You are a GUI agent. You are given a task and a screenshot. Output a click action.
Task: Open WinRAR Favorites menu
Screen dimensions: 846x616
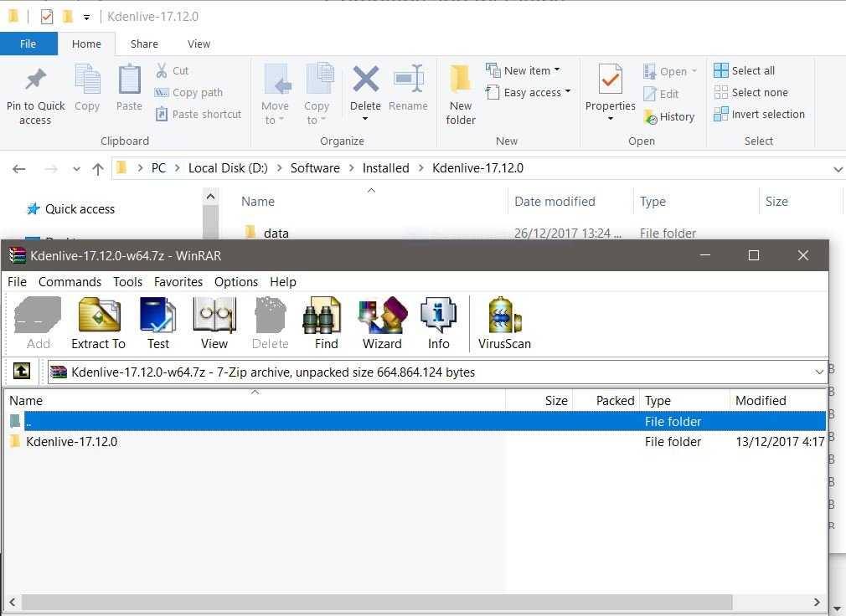tap(178, 282)
